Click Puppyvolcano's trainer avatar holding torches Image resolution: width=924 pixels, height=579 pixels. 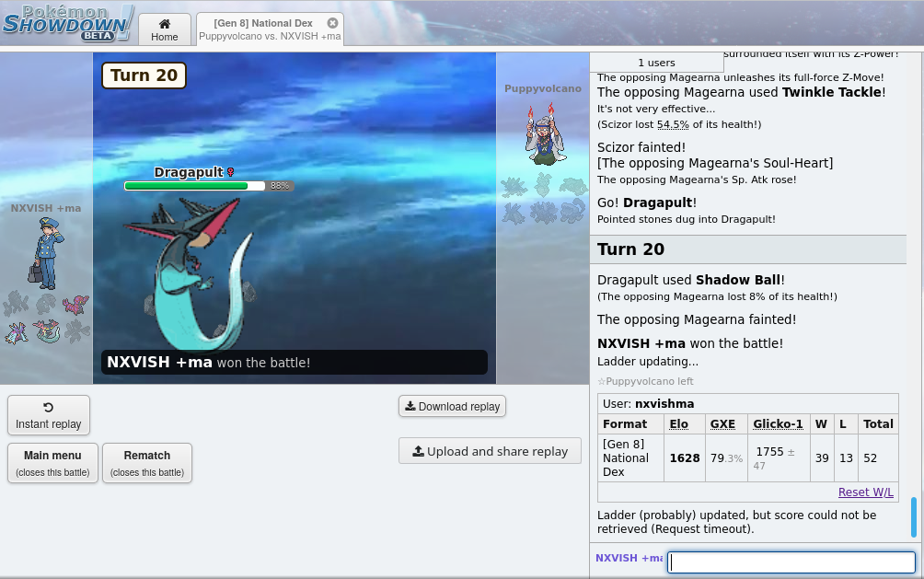coord(542,134)
